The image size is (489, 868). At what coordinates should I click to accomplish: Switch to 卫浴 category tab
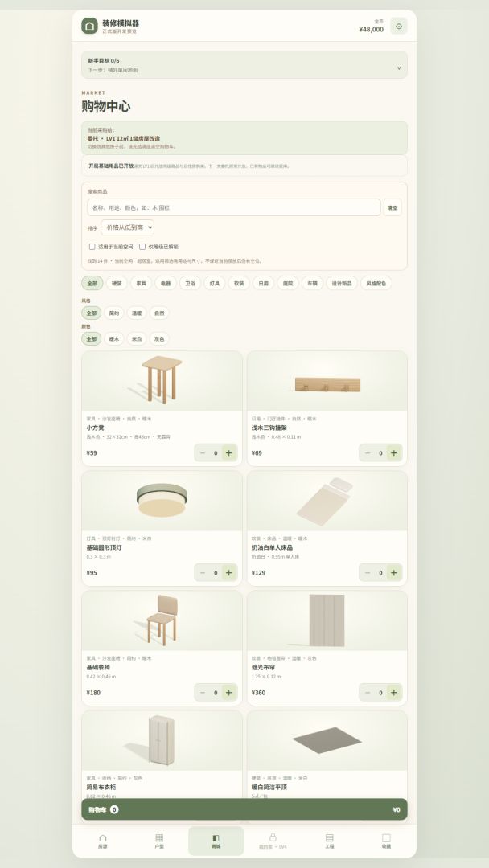pyautogui.click(x=190, y=284)
